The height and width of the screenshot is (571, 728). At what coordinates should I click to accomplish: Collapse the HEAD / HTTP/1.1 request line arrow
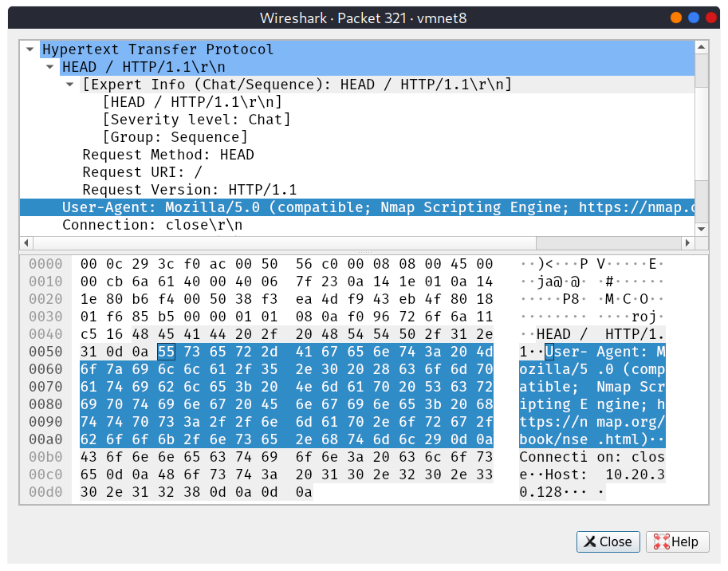pyautogui.click(x=49, y=67)
